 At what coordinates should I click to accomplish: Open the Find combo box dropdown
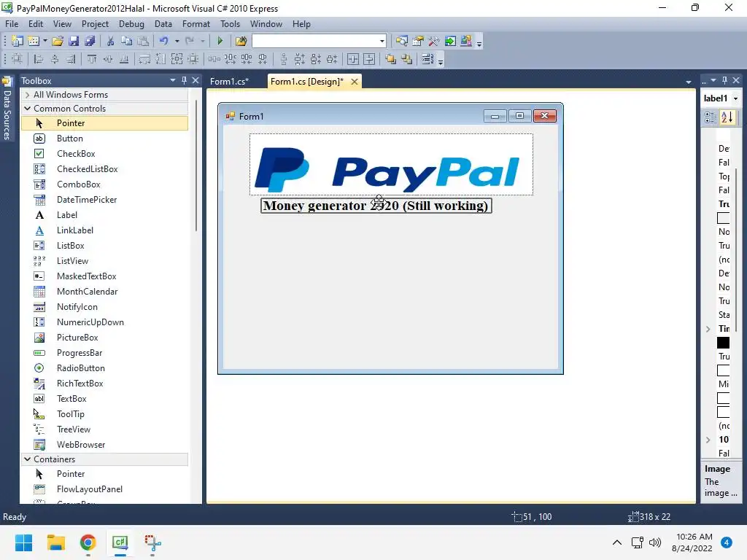382,41
